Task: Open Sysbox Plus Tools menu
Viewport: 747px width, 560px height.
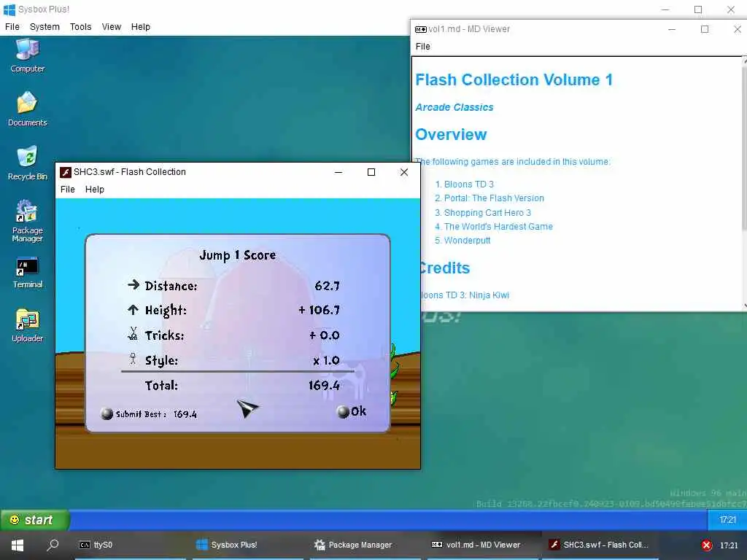Action: (80, 27)
